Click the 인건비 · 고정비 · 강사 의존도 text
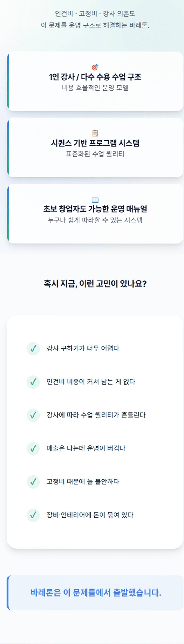The height and width of the screenshot is (644, 184). pyautogui.click(x=95, y=13)
